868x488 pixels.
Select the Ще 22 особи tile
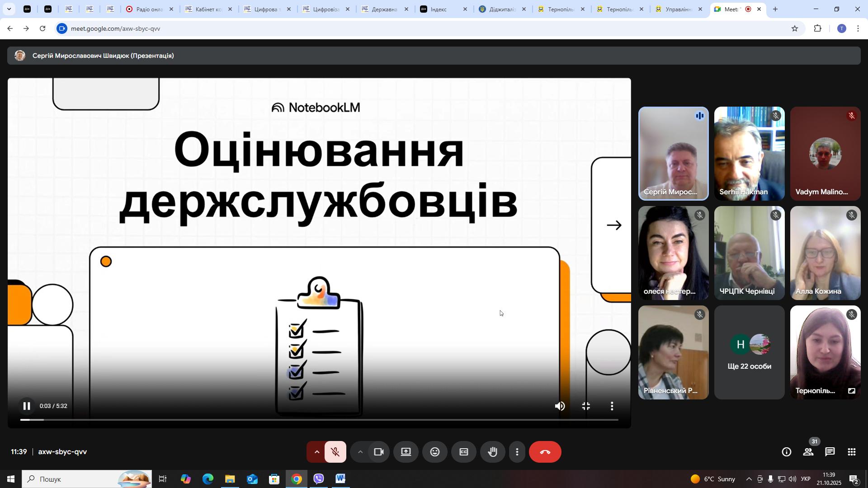click(x=749, y=353)
